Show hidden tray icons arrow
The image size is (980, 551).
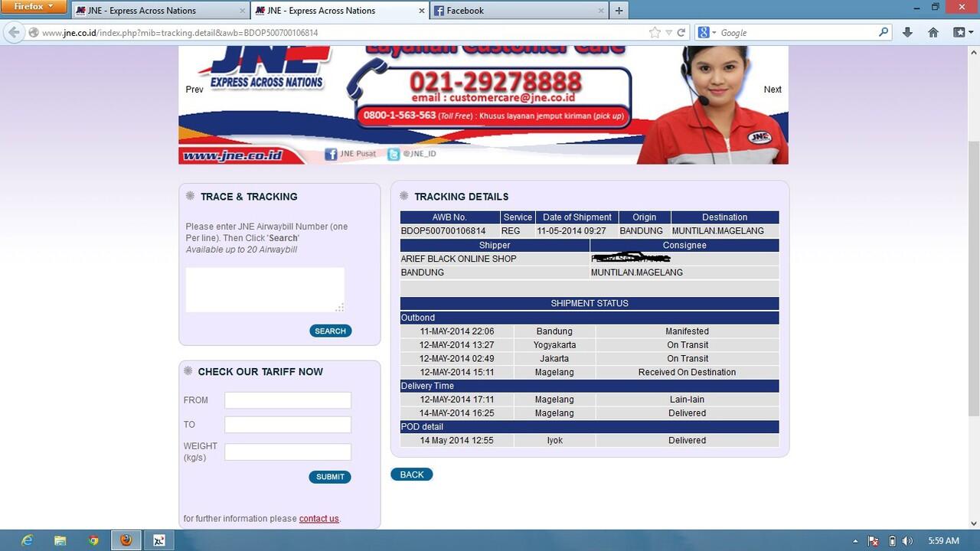pyautogui.click(x=855, y=541)
